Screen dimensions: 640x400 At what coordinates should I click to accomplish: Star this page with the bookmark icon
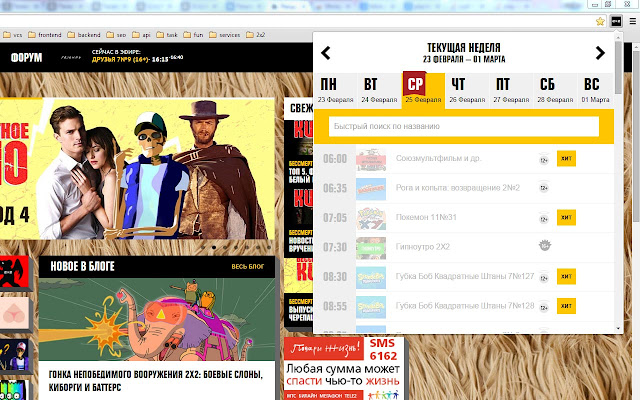pyautogui.click(x=600, y=21)
